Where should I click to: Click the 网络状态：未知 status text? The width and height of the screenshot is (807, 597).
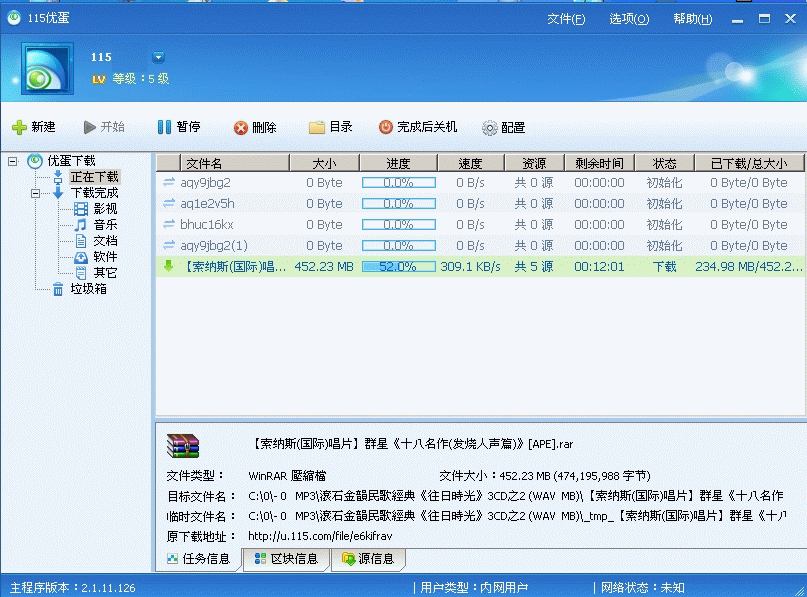(643, 588)
